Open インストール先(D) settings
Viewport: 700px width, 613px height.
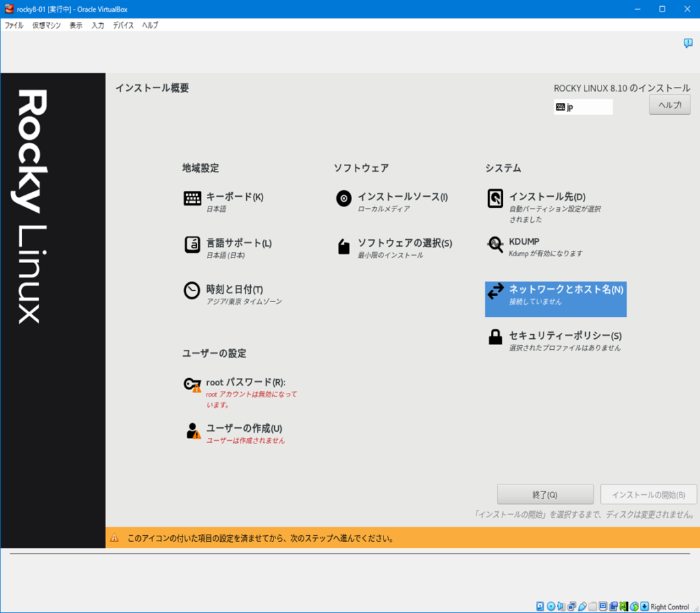[x=548, y=197]
